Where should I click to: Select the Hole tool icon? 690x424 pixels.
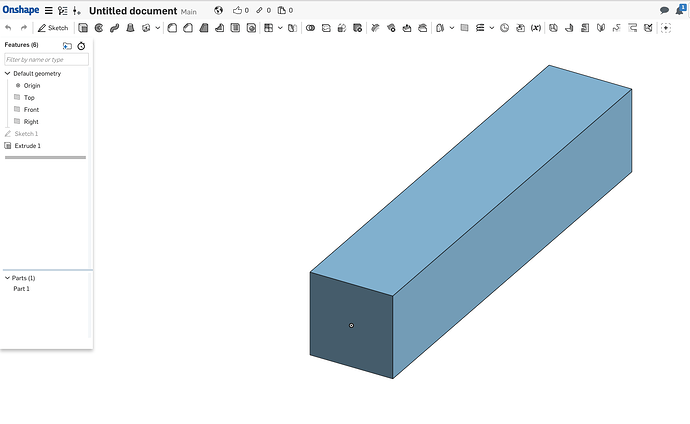point(251,28)
